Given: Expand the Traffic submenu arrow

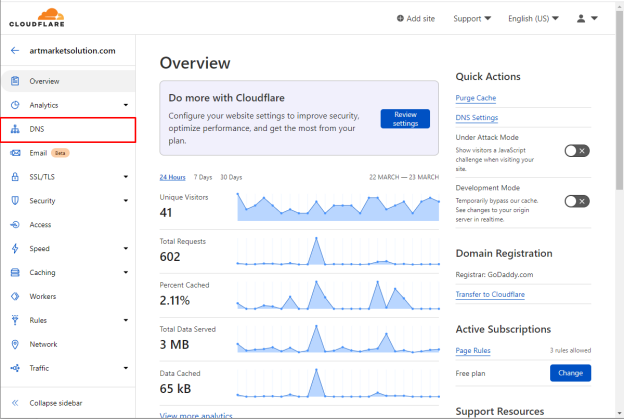Looking at the screenshot, I should coord(126,368).
